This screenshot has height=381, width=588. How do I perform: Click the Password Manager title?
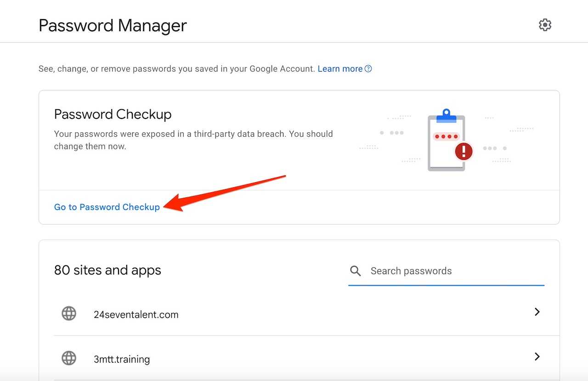(x=113, y=25)
